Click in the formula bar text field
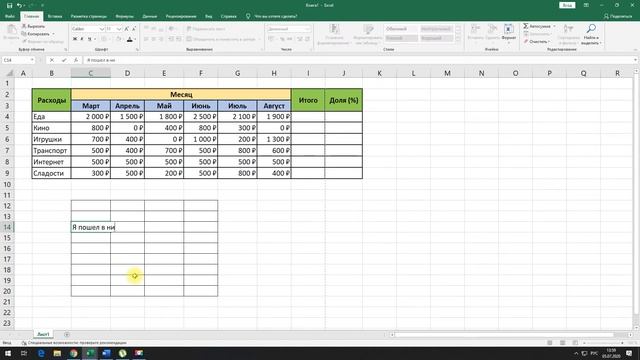 click(x=358, y=60)
